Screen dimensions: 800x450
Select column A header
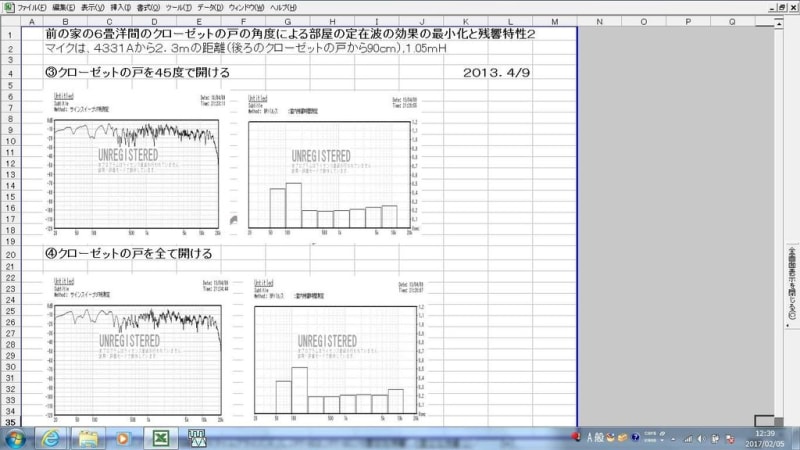tap(32, 22)
